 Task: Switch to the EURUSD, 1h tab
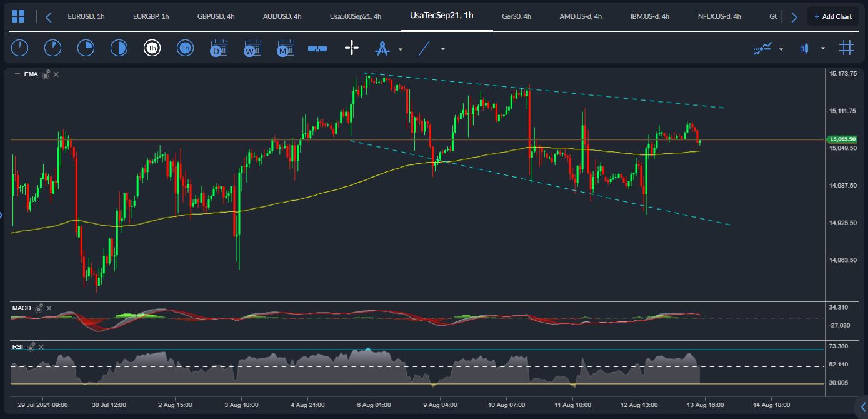coord(86,16)
